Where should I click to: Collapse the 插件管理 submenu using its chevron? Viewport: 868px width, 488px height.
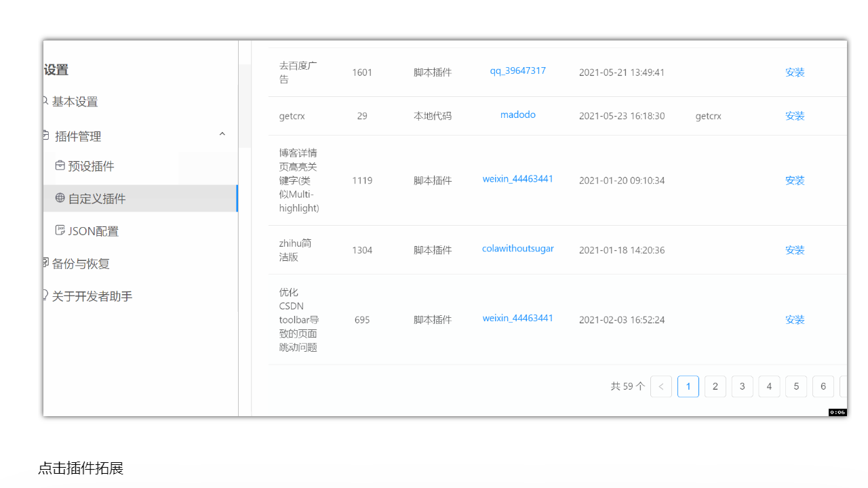222,134
